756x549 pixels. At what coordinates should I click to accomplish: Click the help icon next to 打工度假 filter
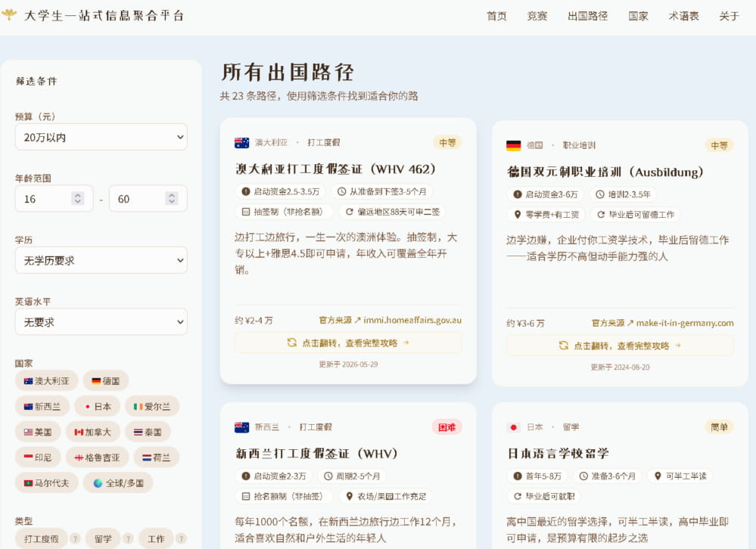(75, 538)
